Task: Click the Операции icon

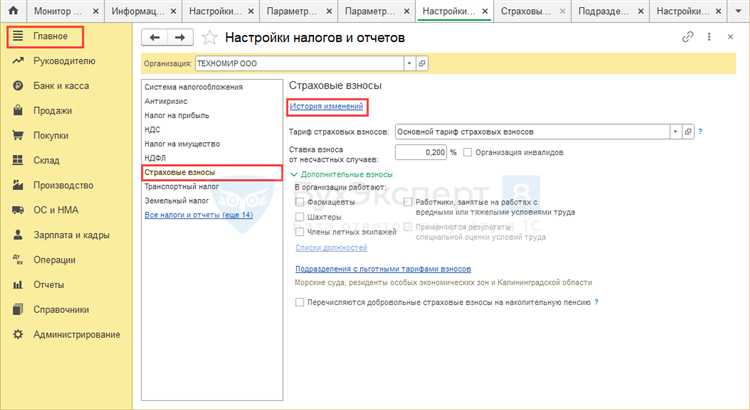Action: 18,259
